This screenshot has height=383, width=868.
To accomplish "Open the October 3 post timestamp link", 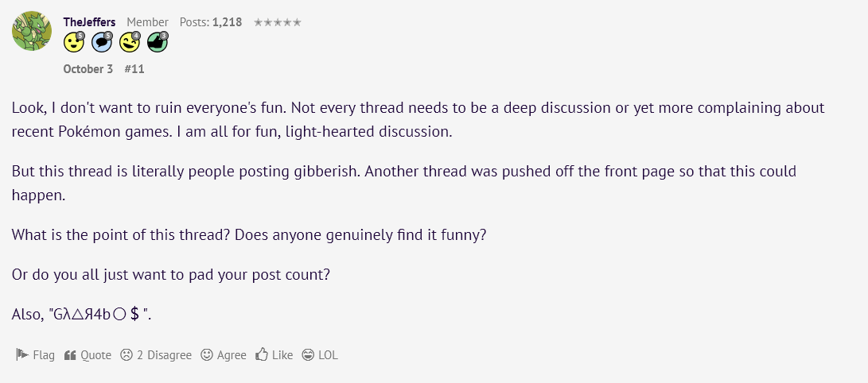I will pos(88,69).
